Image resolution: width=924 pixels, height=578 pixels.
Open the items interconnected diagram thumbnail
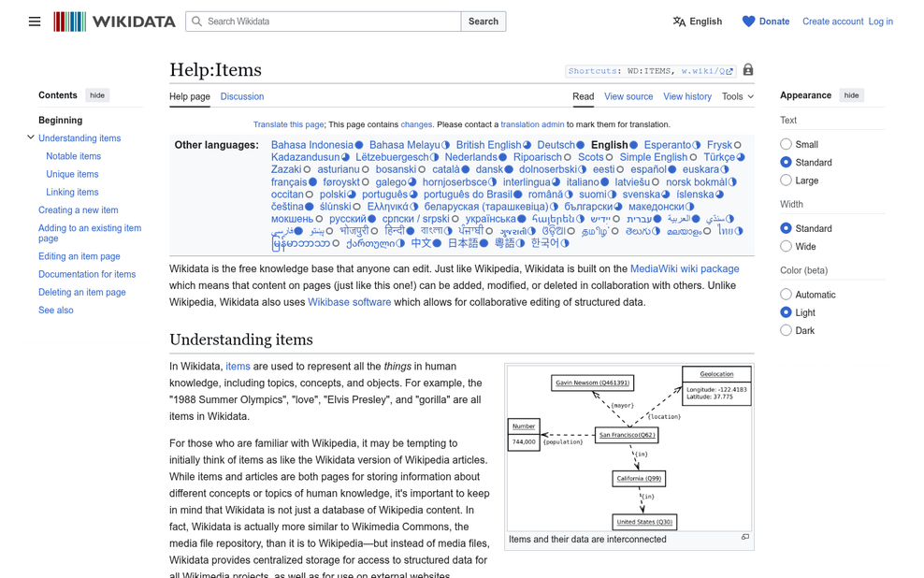pyautogui.click(x=628, y=448)
